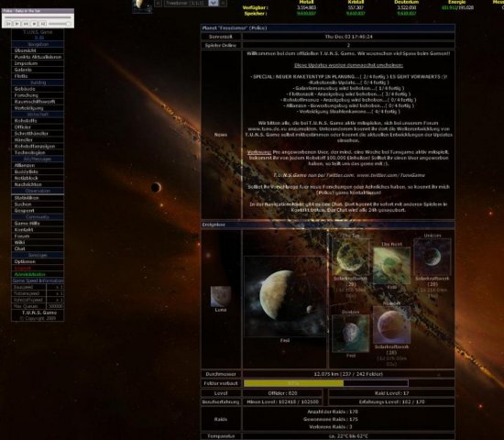504x440 pixels.
Task: Open the Luna moon thumbnail
Action: pyautogui.click(x=221, y=296)
